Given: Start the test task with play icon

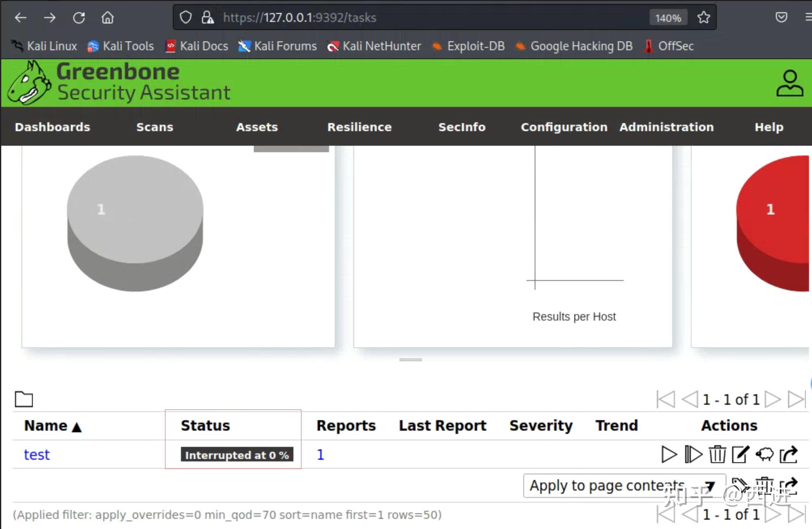Looking at the screenshot, I should coord(668,455).
